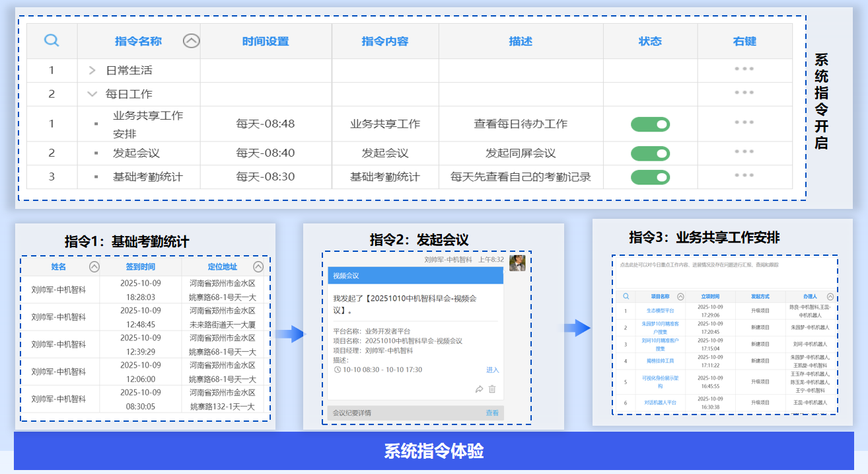Click the sender avatar in the meeting message
Image resolution: width=868 pixels, height=474 pixels.
517,262
